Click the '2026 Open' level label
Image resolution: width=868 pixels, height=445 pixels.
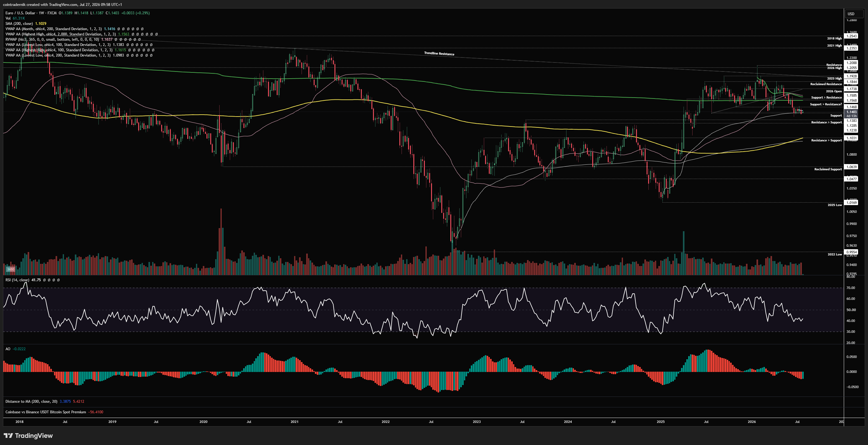834,91
